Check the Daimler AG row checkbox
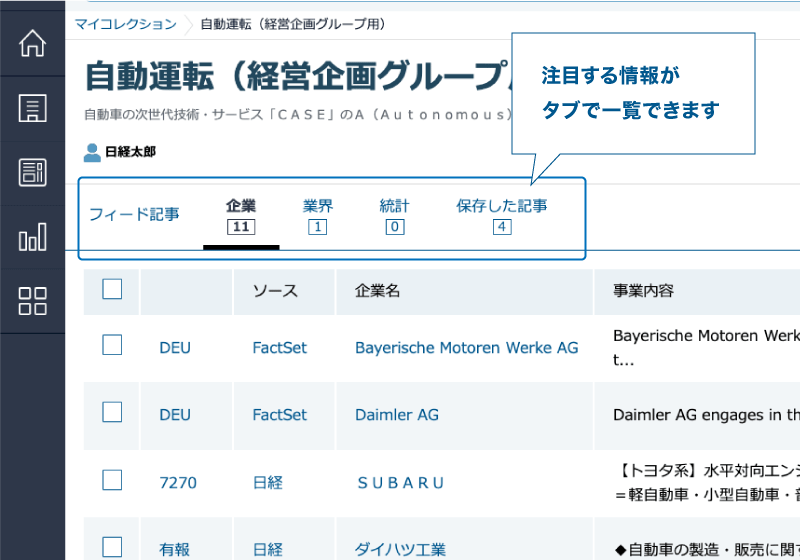The width and height of the screenshot is (800, 560). (112, 412)
